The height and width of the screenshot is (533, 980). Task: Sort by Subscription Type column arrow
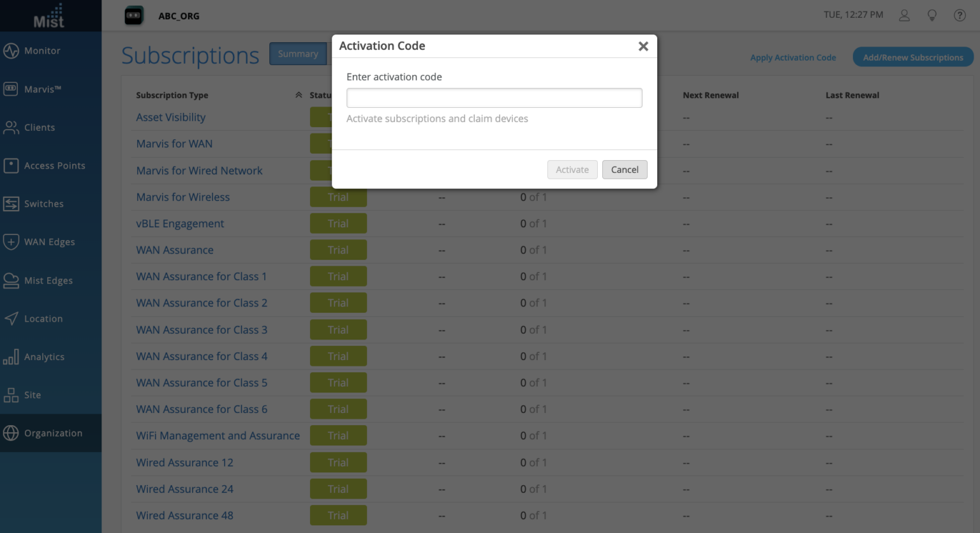299,95
